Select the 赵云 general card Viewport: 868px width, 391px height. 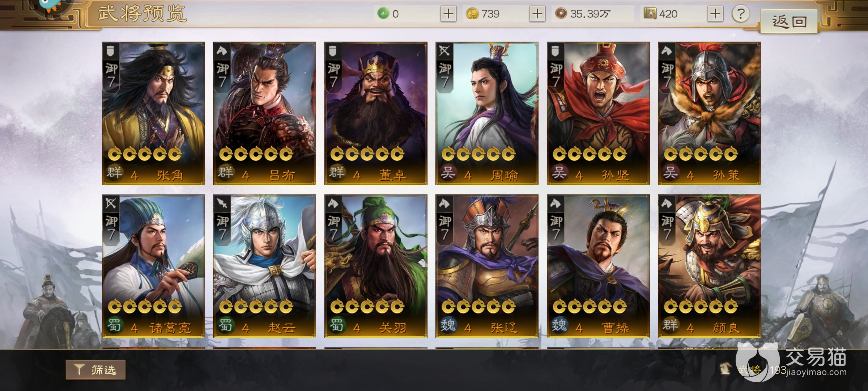[x=264, y=266]
